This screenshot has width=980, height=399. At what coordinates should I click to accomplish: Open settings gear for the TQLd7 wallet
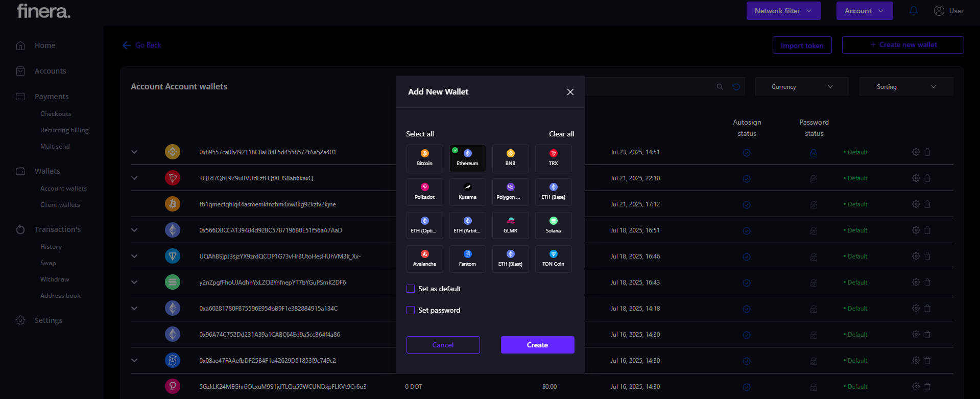[x=916, y=178]
